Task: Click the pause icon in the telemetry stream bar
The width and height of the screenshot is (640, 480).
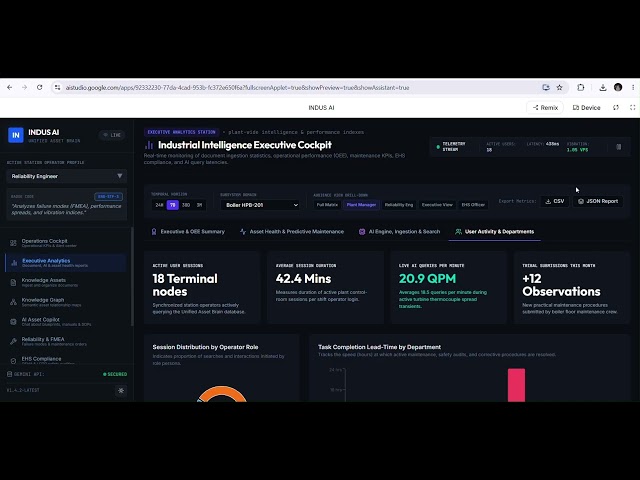Action: pyautogui.click(x=618, y=147)
